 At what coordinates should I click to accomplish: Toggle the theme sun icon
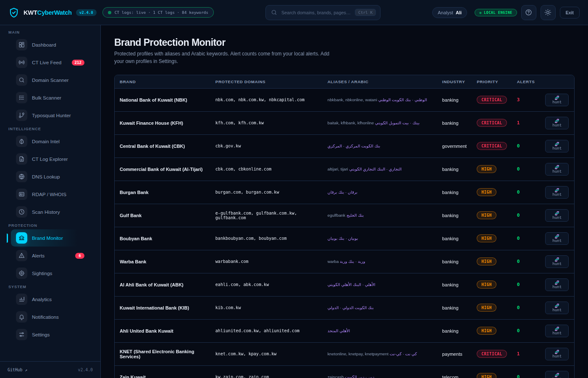pos(548,13)
